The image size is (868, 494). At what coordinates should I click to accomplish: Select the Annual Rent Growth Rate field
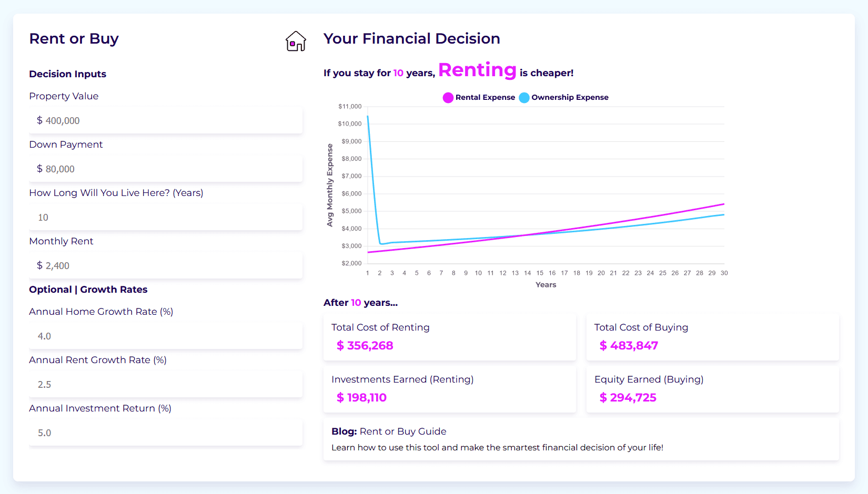166,384
